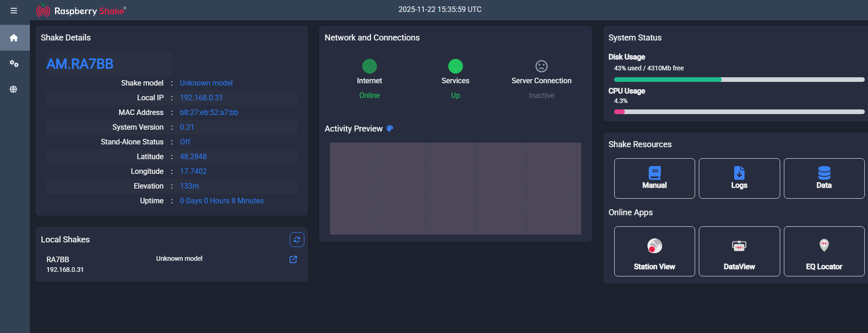The image size is (868, 333).
Task: Open the Logs resource
Action: (x=739, y=178)
